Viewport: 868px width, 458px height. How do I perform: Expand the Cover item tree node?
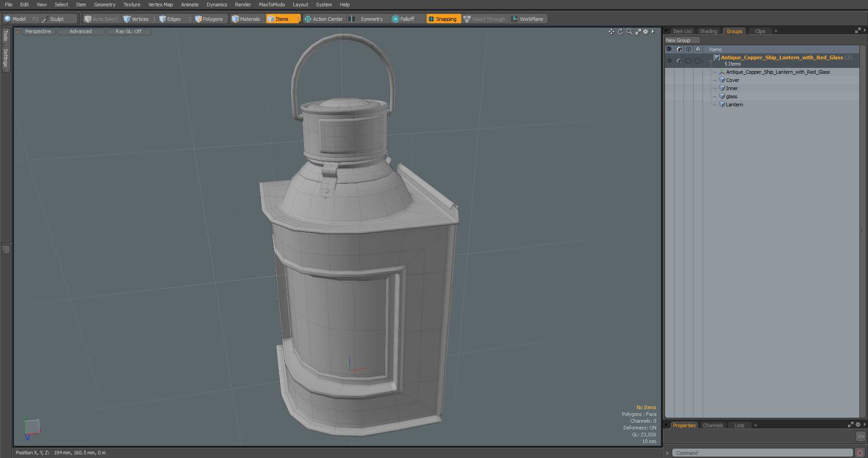click(x=715, y=80)
